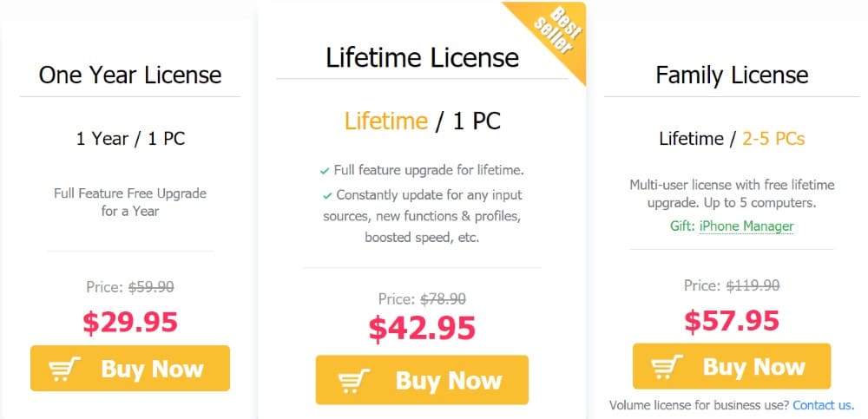Click the crossed-out $119.90 original price
Viewport: 868px width, 419px height.
click(x=753, y=285)
